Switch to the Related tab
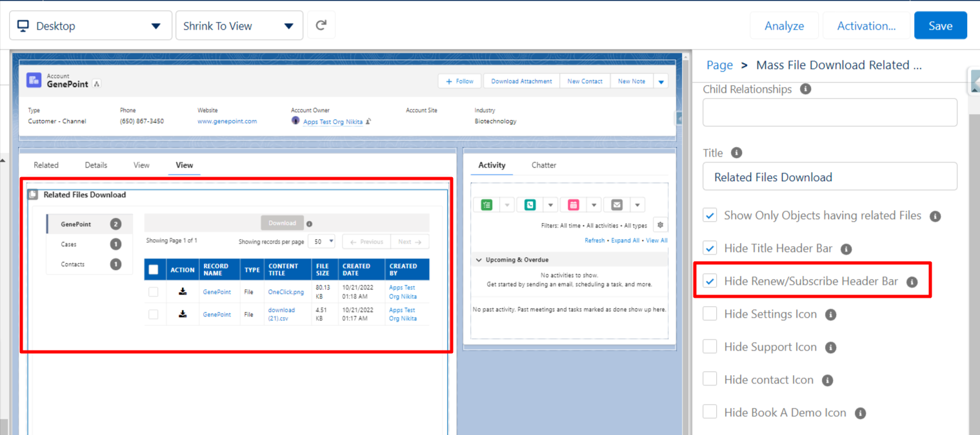Viewport: 980px width, 435px height. tap(46, 165)
